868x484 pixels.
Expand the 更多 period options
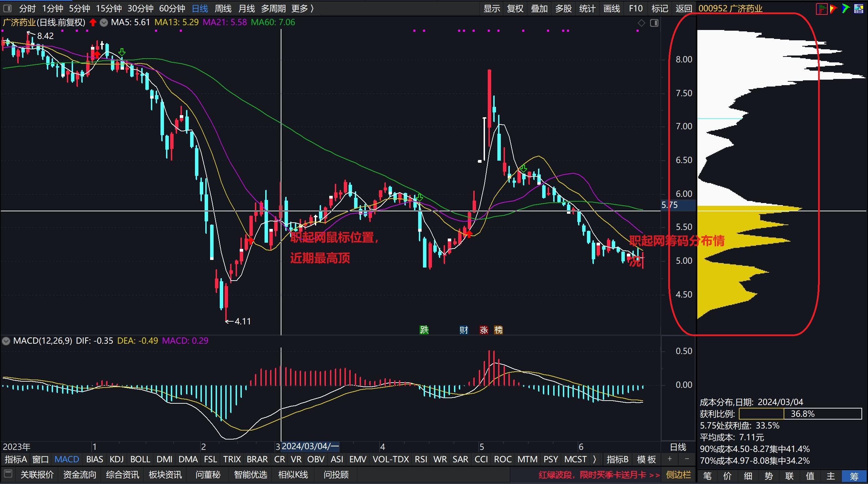click(302, 8)
